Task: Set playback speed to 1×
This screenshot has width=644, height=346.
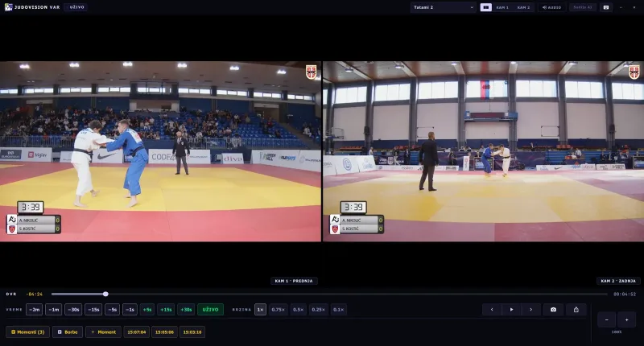Action: click(x=260, y=310)
